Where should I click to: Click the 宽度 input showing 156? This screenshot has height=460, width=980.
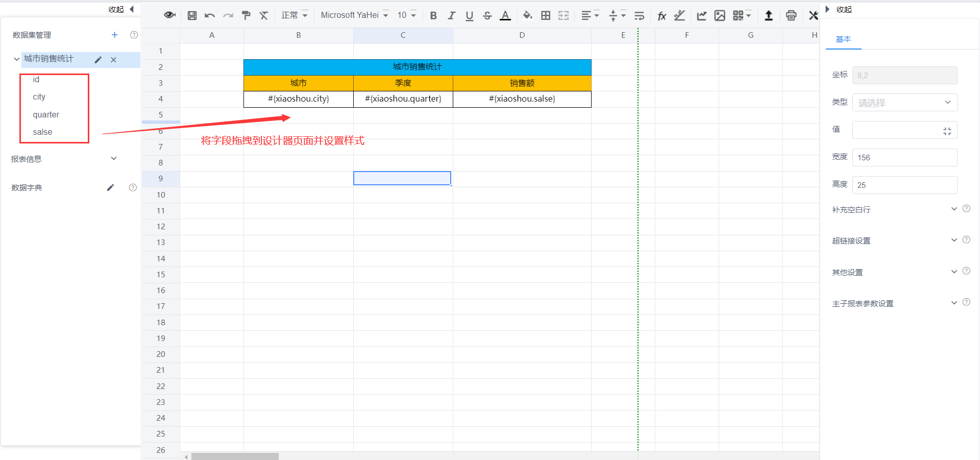pyautogui.click(x=904, y=157)
